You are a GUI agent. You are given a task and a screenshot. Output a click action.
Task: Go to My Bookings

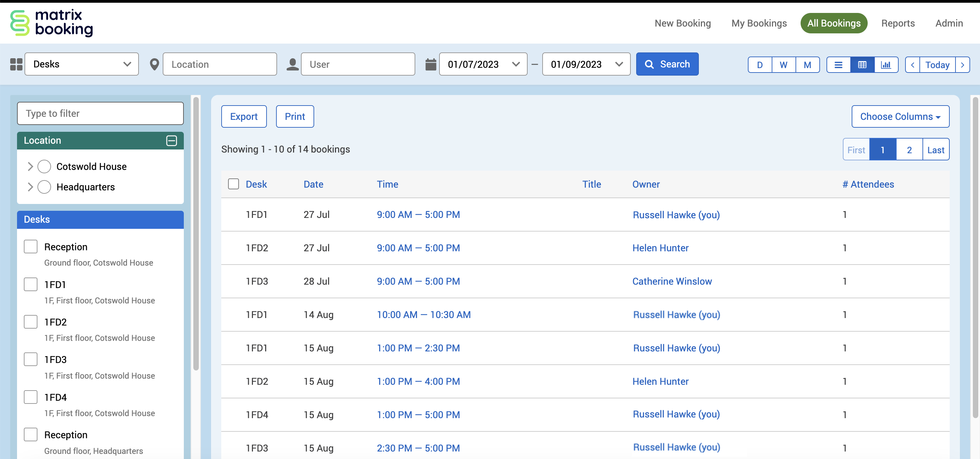tap(759, 23)
